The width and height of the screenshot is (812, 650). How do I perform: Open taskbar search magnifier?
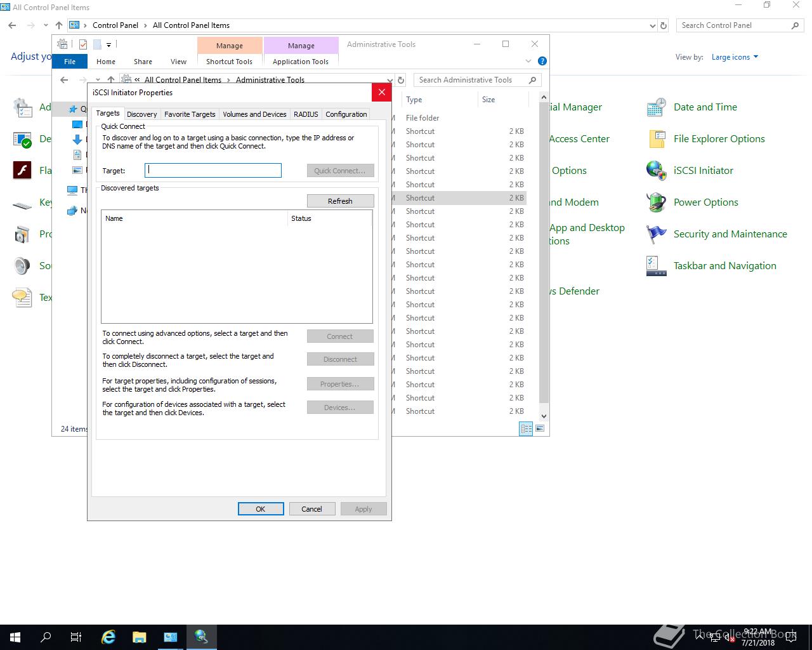pos(46,637)
